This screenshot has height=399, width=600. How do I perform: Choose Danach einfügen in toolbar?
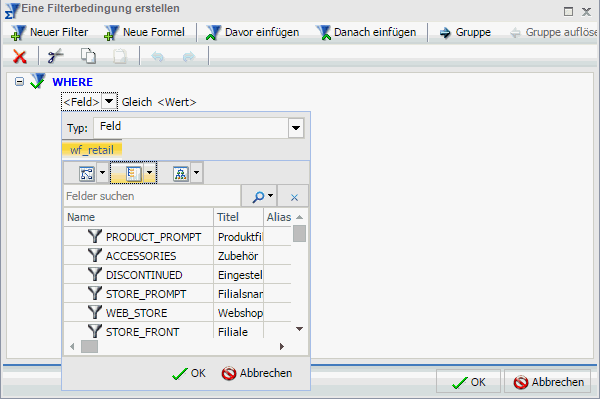[x=366, y=33]
